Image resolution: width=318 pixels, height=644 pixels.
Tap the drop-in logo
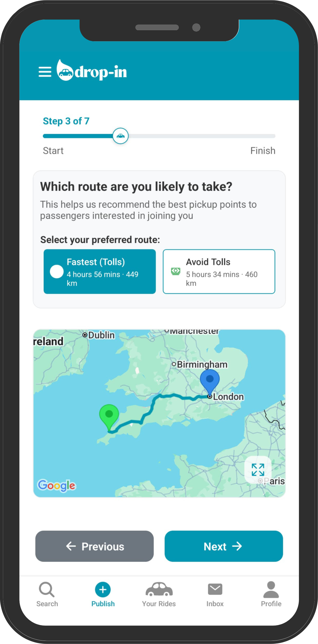click(92, 70)
